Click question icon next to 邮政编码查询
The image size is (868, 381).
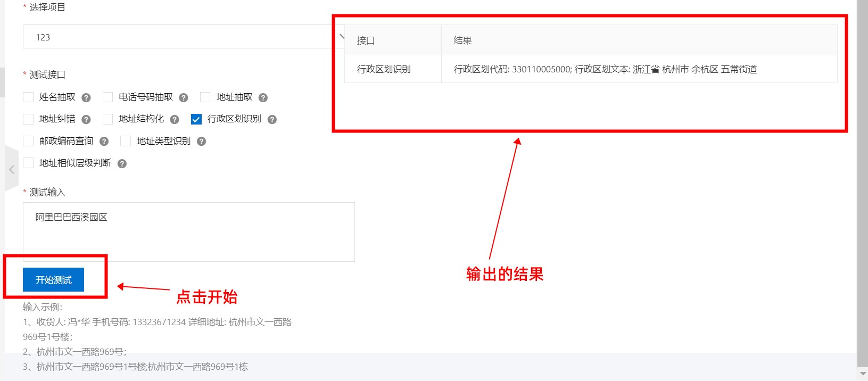tap(104, 141)
